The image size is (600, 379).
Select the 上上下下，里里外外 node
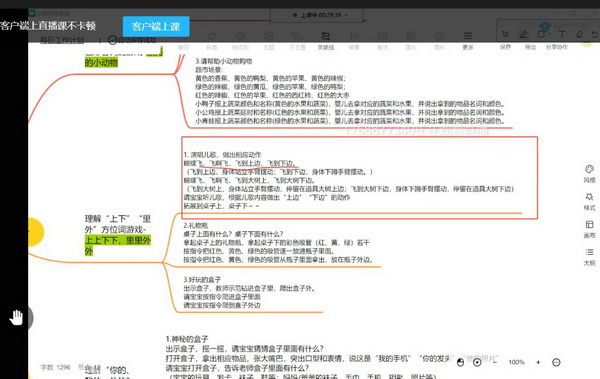(x=118, y=245)
